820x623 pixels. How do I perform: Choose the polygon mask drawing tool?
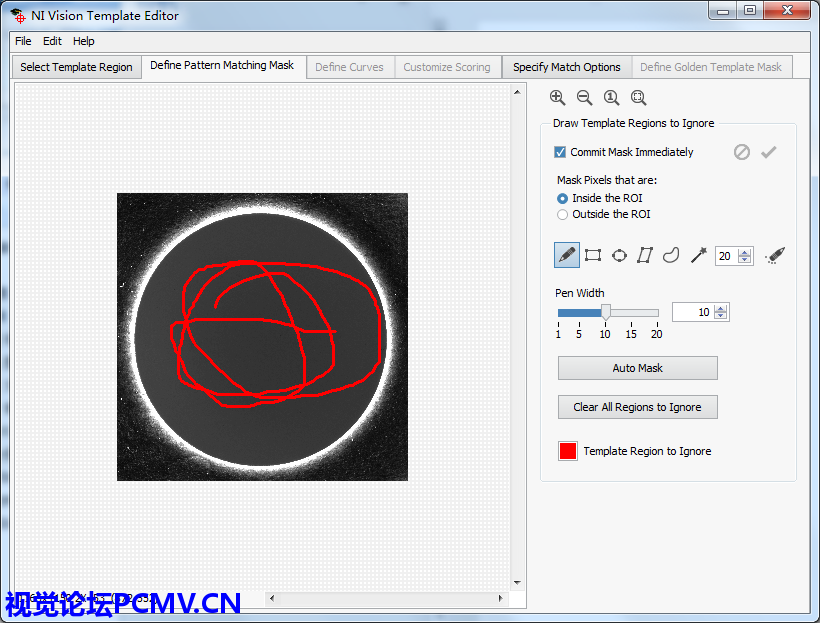(x=645, y=255)
